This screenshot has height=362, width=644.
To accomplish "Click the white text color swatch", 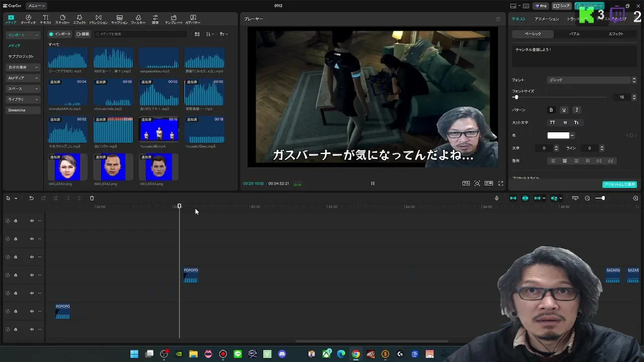I will 558,136.
